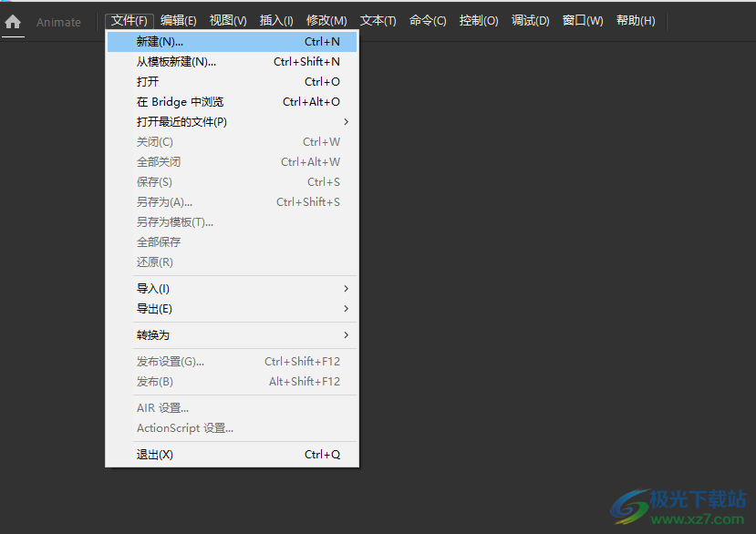Click the 全部关闭 menu entry
Viewport: 756px width, 534px height.
[232, 162]
